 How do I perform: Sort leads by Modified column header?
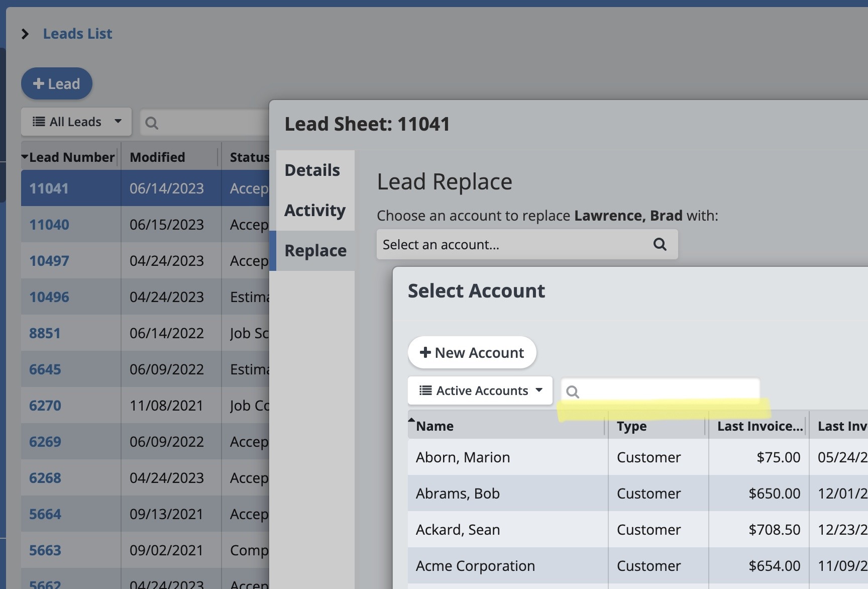point(157,157)
